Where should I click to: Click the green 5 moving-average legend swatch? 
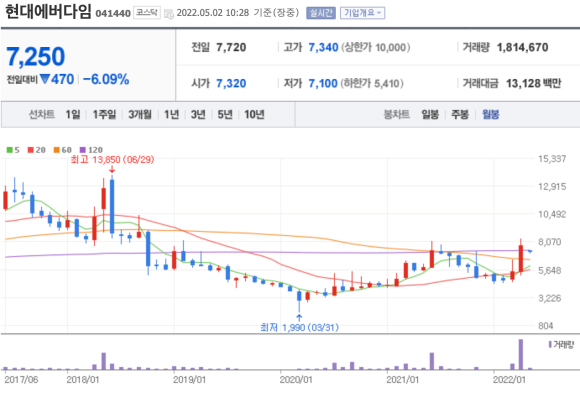pyautogui.click(x=10, y=150)
